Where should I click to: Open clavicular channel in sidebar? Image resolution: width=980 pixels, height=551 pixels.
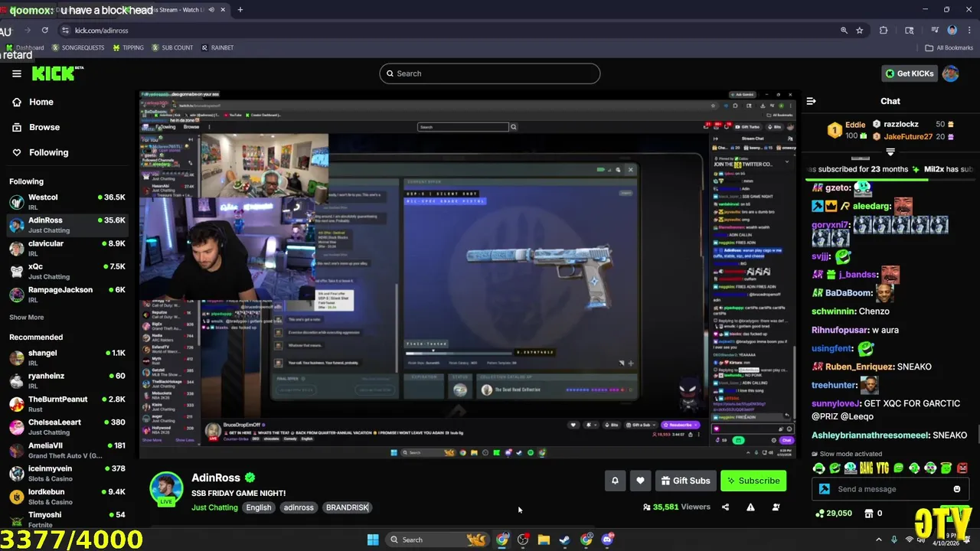click(67, 248)
